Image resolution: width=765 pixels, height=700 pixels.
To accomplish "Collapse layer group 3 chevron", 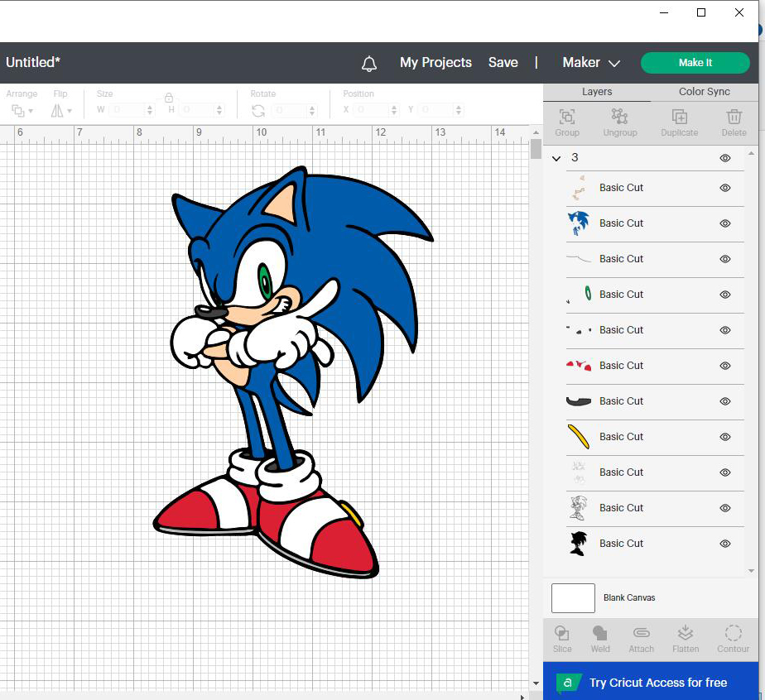I will coord(556,158).
